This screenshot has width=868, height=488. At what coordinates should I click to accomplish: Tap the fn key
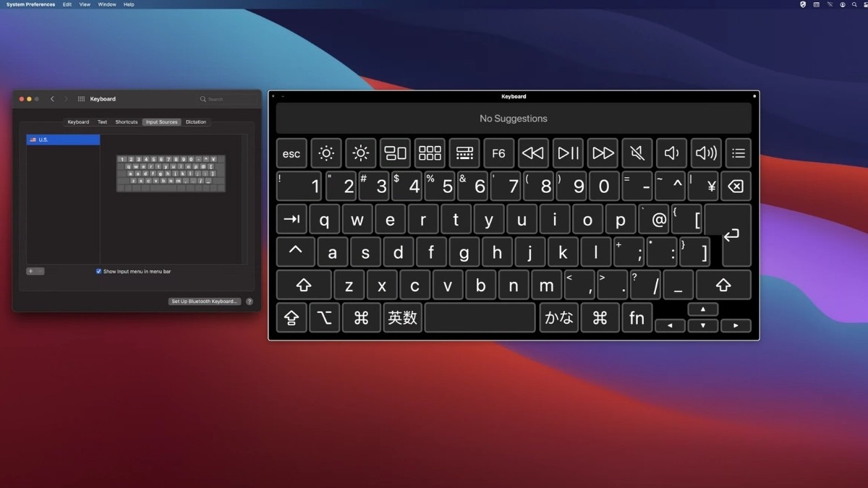637,317
